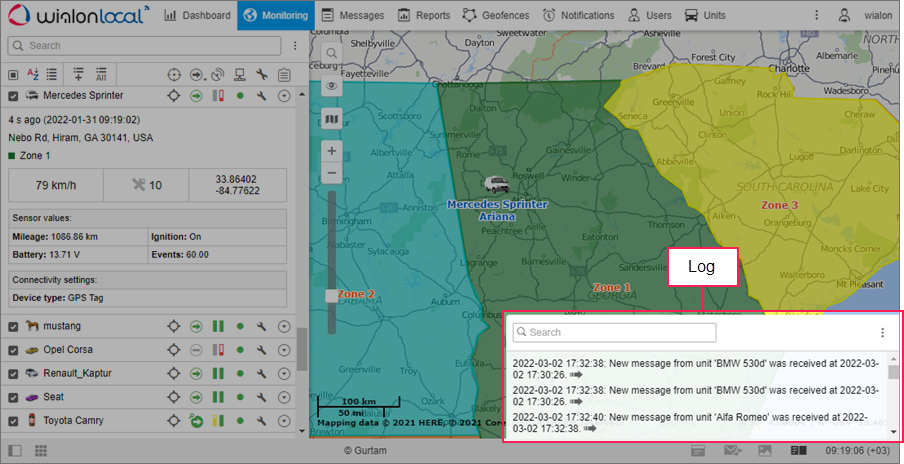Uncheck the Opel Corsa checkbox
This screenshot has height=464, width=904.
(13, 350)
